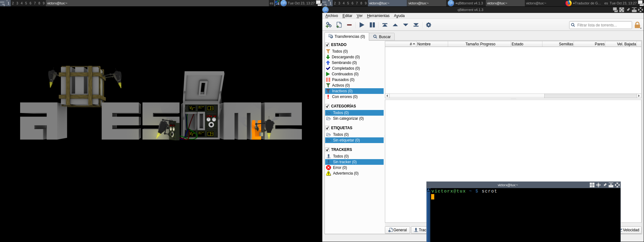
Task: Move torrent up in queue
Action: click(x=395, y=25)
